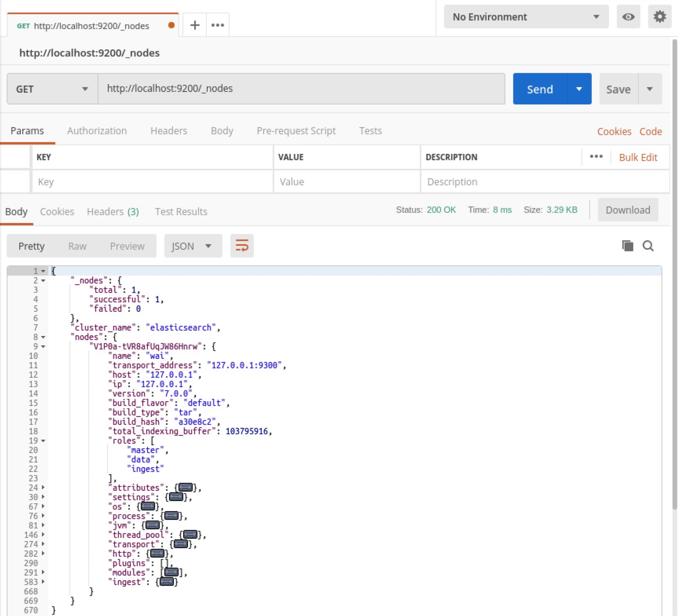Switch to Preview response view
Viewport: 678px width, 616px height.
coord(127,246)
